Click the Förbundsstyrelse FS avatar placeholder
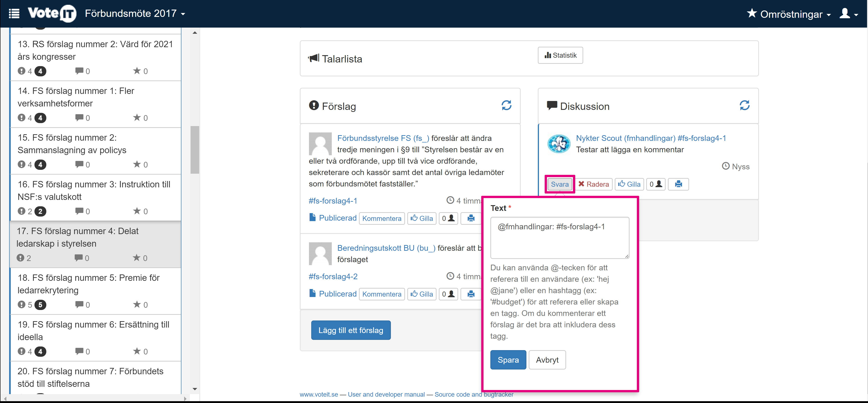 [x=320, y=144]
